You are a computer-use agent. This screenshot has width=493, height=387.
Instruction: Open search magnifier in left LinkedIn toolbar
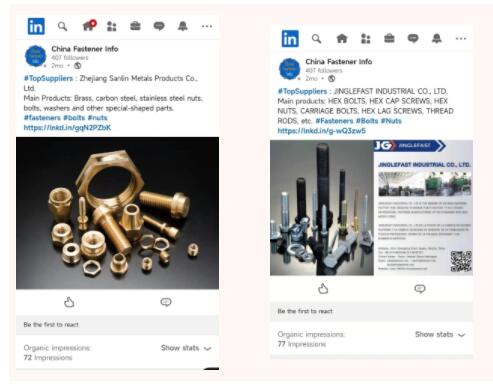(62, 26)
